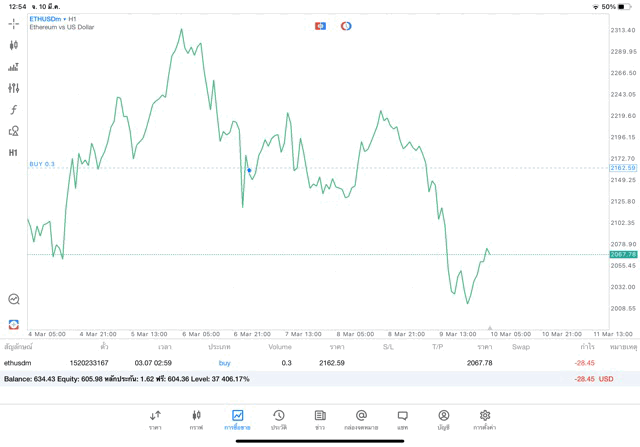640x447 pixels.
Task: Click the red-blue flag icon above chart
Action: click(x=321, y=25)
